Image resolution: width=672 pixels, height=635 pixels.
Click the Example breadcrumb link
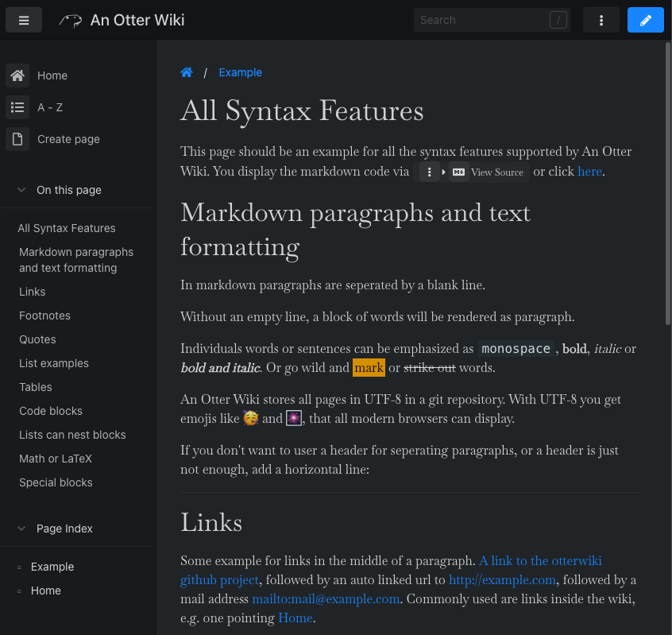tap(240, 72)
